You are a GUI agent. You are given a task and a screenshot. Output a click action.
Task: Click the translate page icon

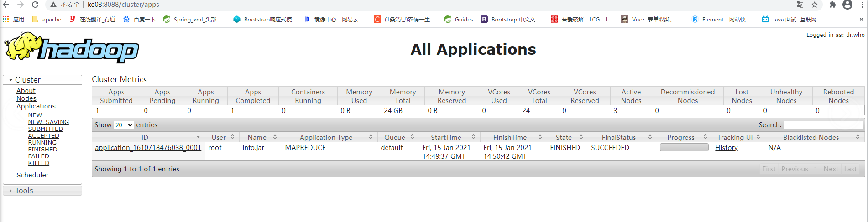click(800, 5)
